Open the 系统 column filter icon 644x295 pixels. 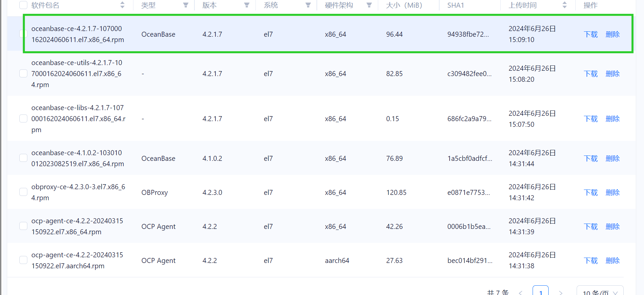[x=308, y=5]
